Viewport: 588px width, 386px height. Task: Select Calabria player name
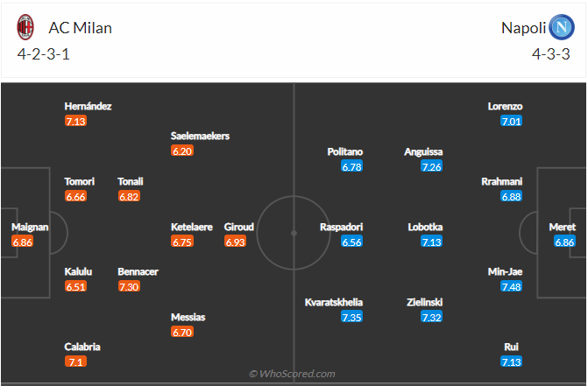tap(82, 347)
